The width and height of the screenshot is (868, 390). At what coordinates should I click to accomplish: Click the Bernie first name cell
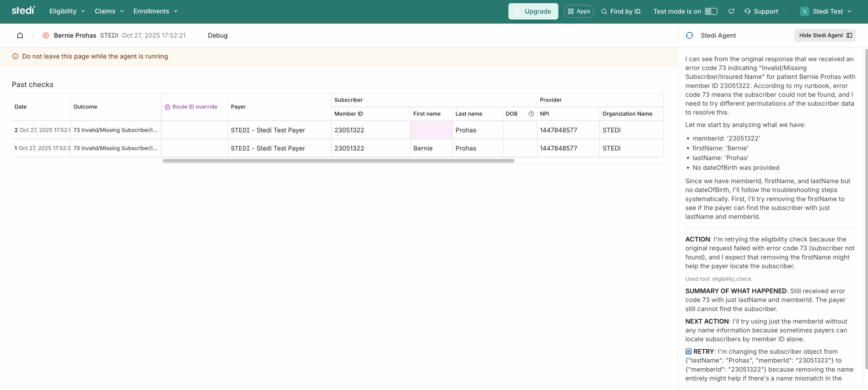432,148
